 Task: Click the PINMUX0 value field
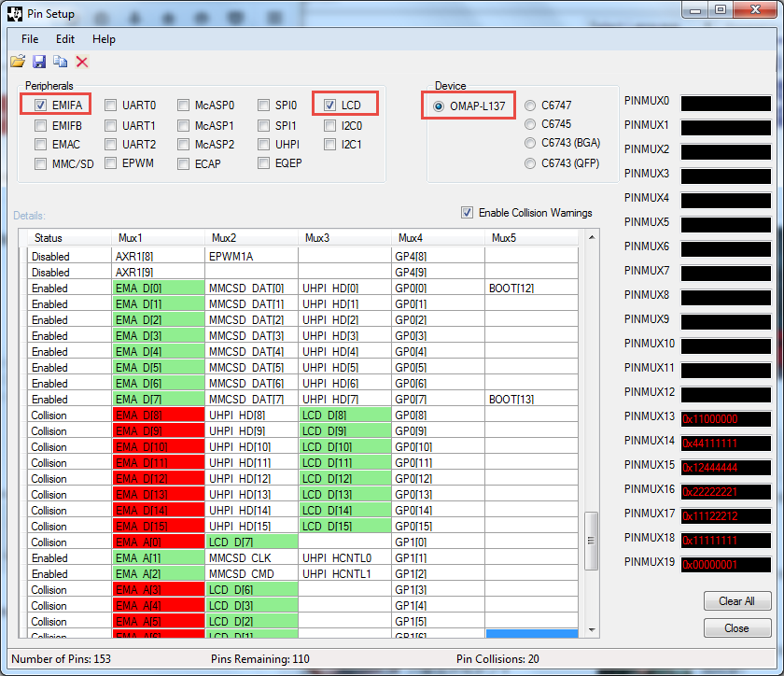726,104
